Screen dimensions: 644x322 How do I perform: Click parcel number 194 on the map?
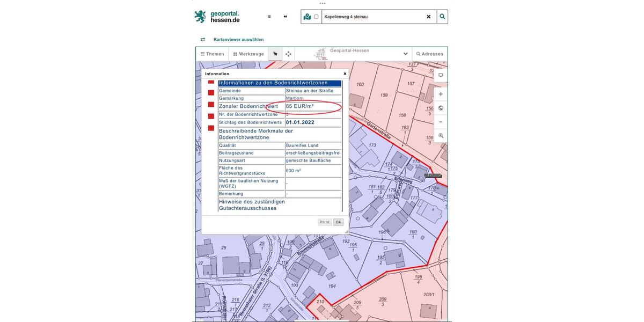tap(332, 287)
